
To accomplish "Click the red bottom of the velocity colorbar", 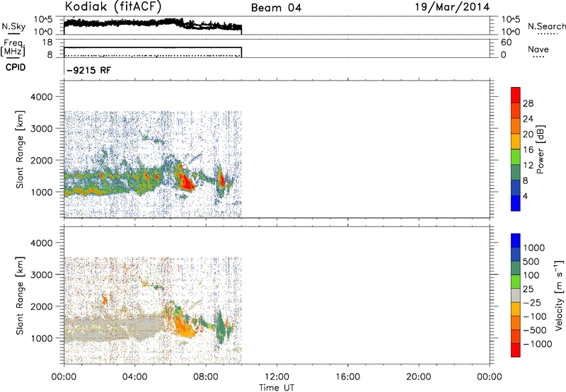I will click(x=516, y=350).
